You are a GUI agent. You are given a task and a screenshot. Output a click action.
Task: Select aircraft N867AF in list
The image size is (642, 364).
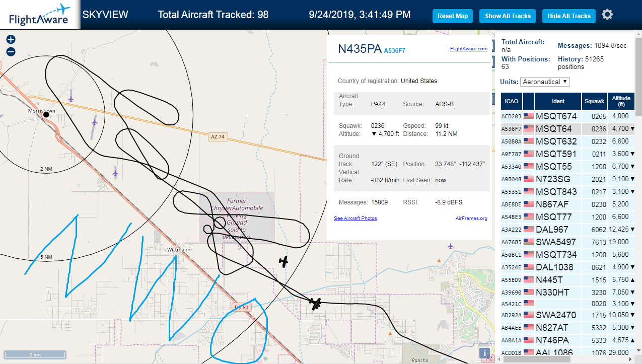(x=568, y=204)
